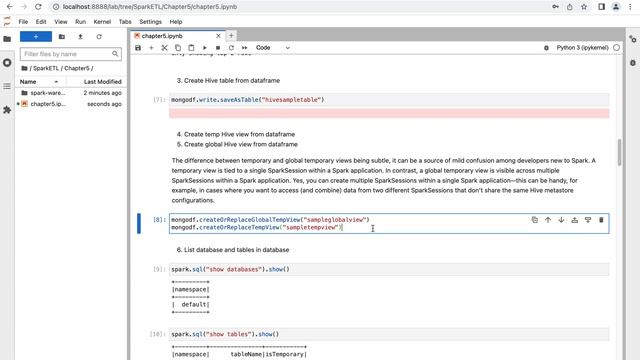
Task: Open the Edit menu
Action: click(x=41, y=22)
